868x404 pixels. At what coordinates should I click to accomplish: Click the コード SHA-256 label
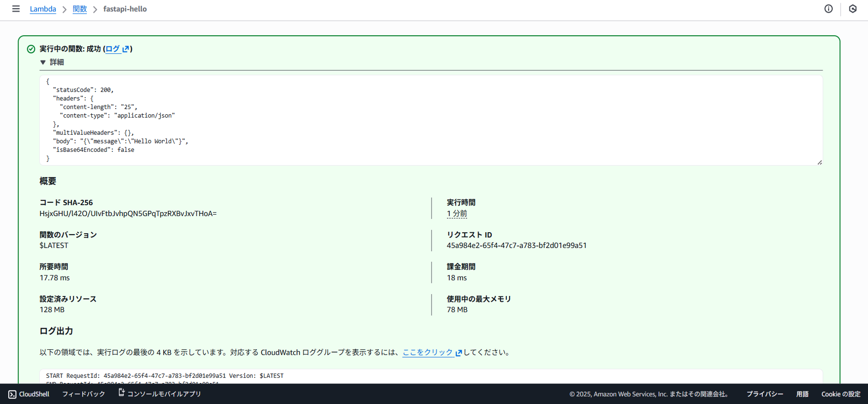click(66, 202)
